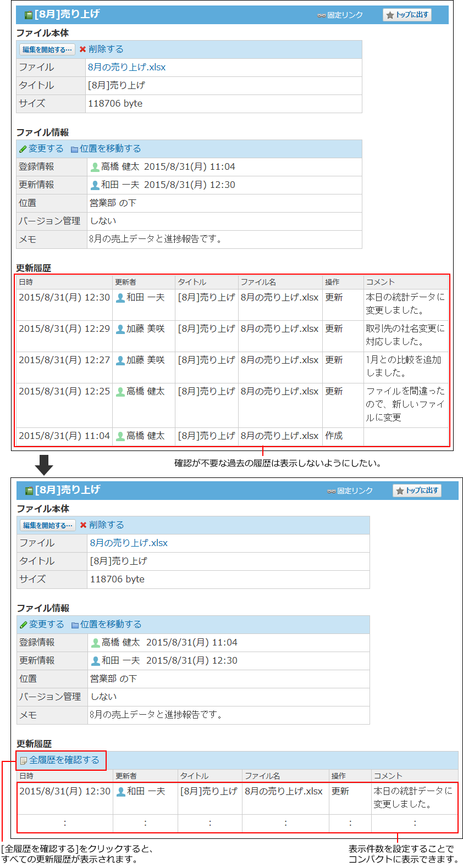Select comment ファイルを間違ったので、新しいファイルに変更
Image resolution: width=463 pixels, height=868 pixels.
click(405, 404)
